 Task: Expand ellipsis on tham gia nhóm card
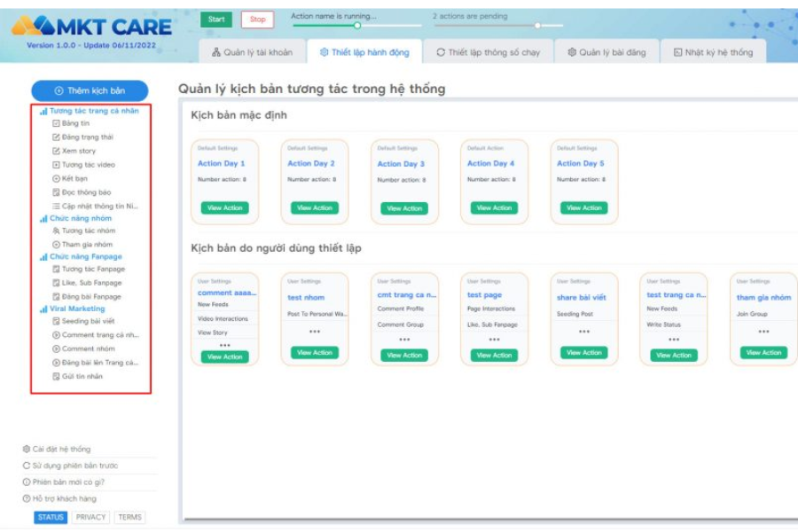(x=763, y=332)
